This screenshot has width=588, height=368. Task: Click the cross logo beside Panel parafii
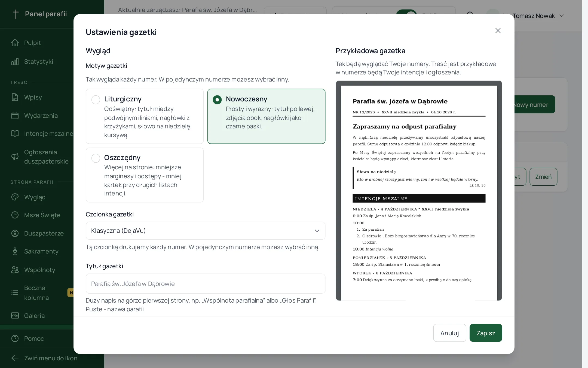(16, 14)
